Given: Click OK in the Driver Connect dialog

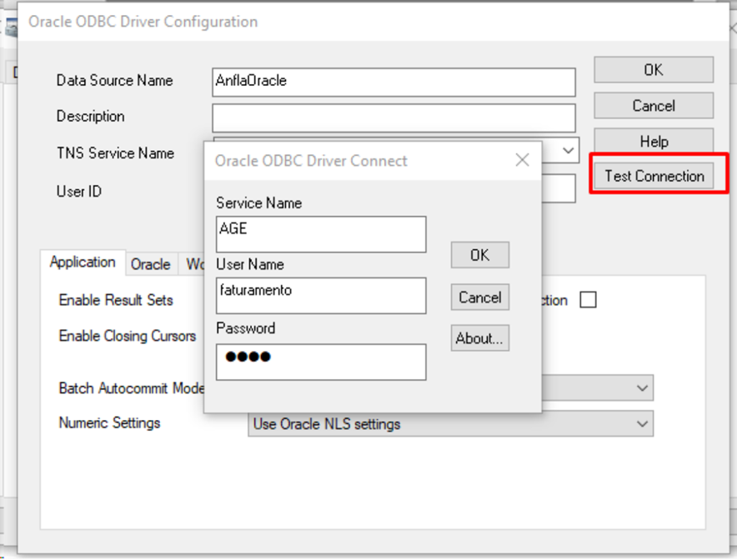Looking at the screenshot, I should (x=480, y=255).
